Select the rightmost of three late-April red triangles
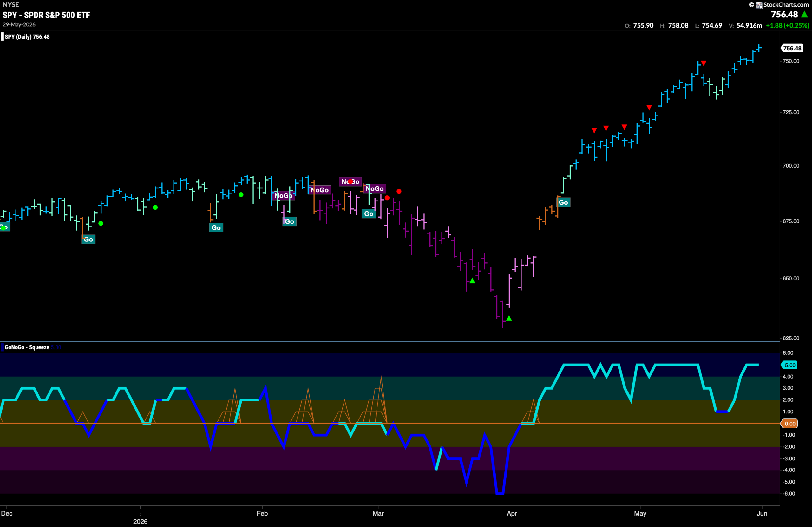The height and width of the screenshot is (527, 812). click(624, 127)
